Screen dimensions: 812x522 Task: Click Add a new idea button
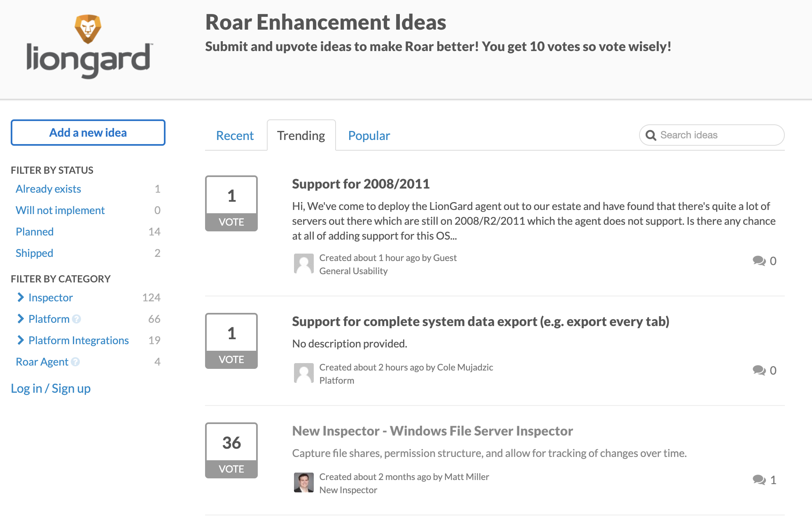click(x=88, y=133)
